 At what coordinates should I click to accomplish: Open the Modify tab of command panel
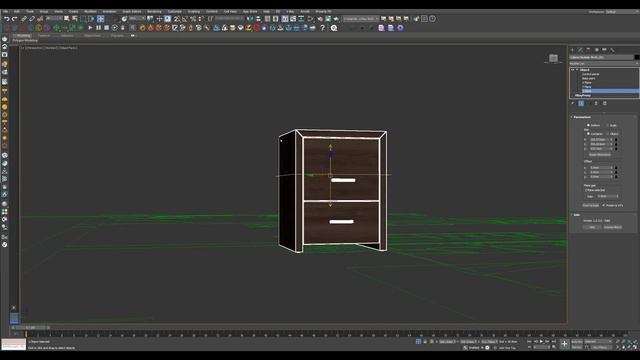(580, 50)
